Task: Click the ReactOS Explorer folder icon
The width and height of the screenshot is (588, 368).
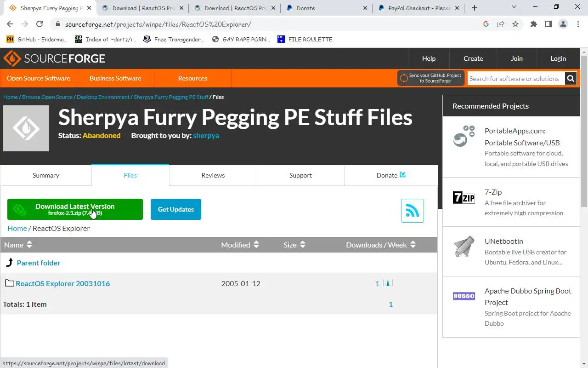Action: (9, 283)
